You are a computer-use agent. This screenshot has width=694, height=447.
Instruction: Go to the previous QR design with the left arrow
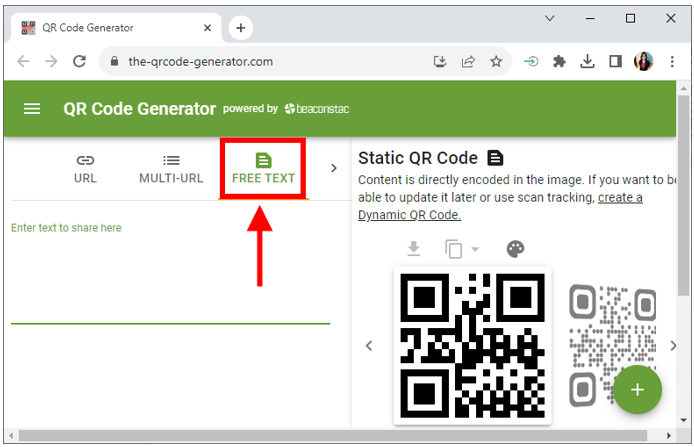point(369,346)
